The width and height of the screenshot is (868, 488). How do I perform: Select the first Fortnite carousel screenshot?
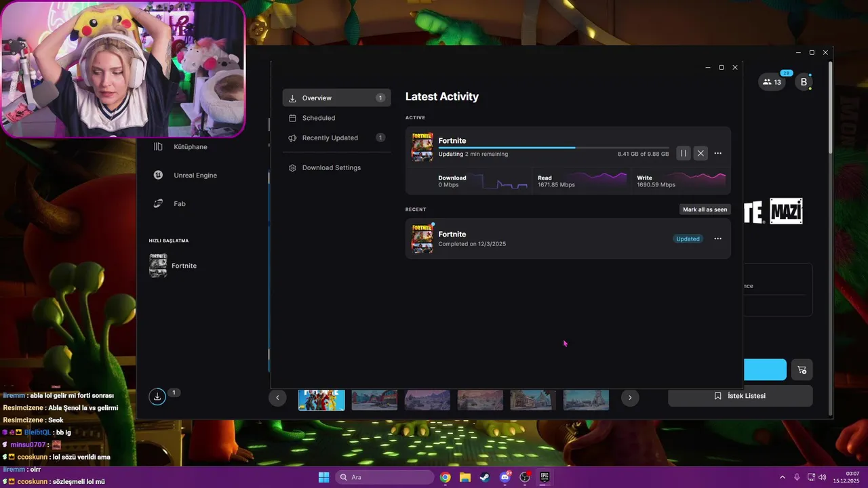tap(321, 400)
